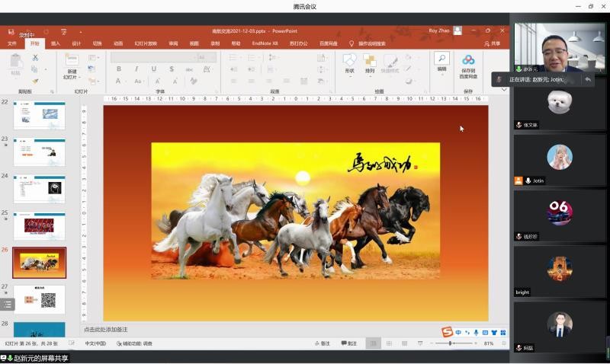Screen dimensions: 610x364
Task: Toggle Bold formatting
Action: pyautogui.click(x=118, y=69)
